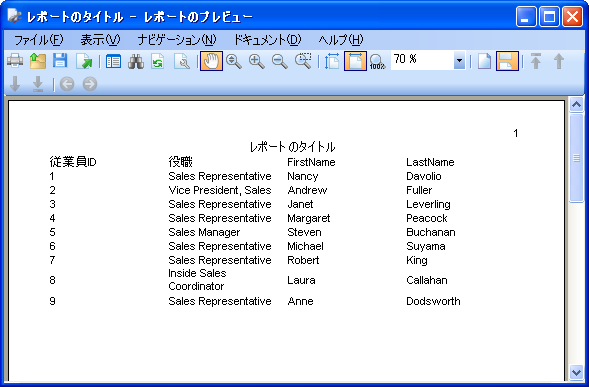
Task: Toggle the table of contents panel icon
Action: click(113, 61)
